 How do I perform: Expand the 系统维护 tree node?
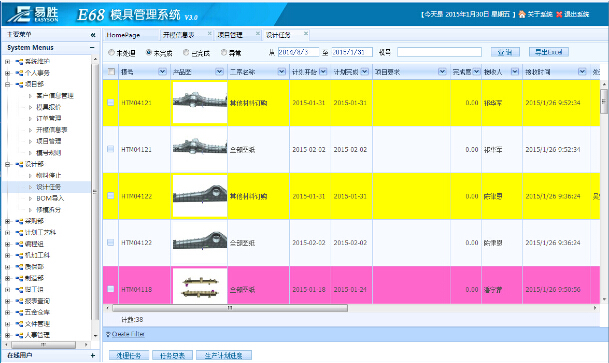7,62
